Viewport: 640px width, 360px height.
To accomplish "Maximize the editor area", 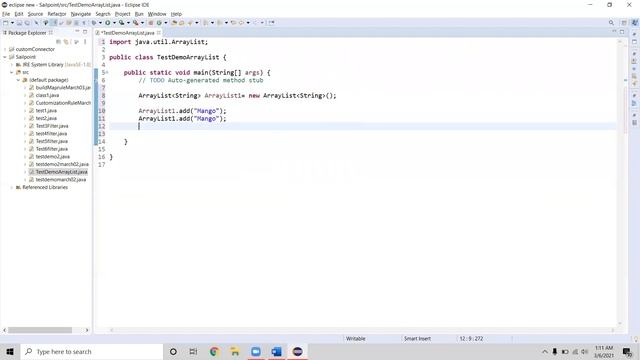I will (622, 32).
